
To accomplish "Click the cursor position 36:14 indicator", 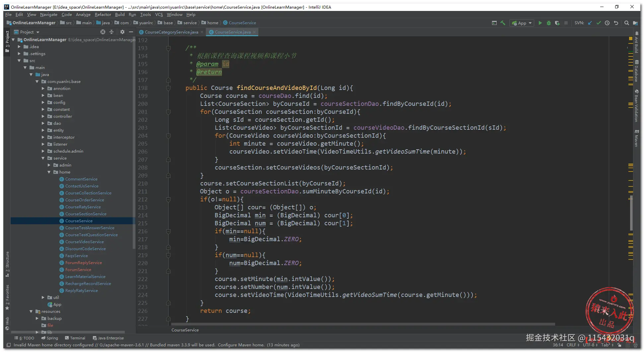I will coord(558,345).
